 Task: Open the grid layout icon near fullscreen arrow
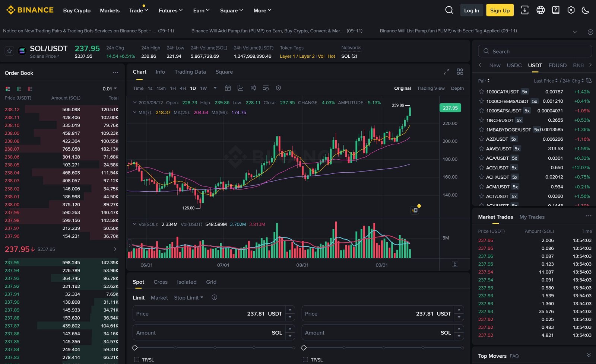460,71
